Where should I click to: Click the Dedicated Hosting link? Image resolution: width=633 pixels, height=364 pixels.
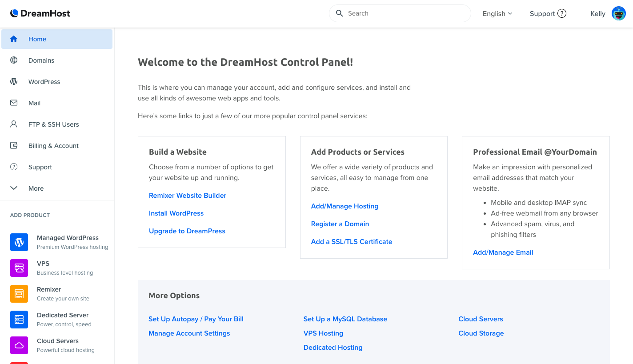[x=333, y=348]
